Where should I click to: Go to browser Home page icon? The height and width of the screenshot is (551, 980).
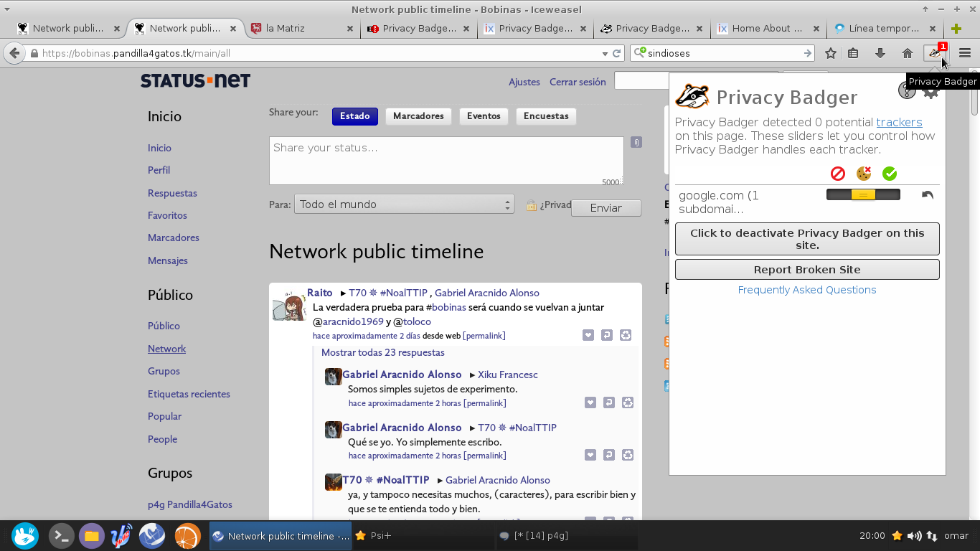(x=908, y=53)
